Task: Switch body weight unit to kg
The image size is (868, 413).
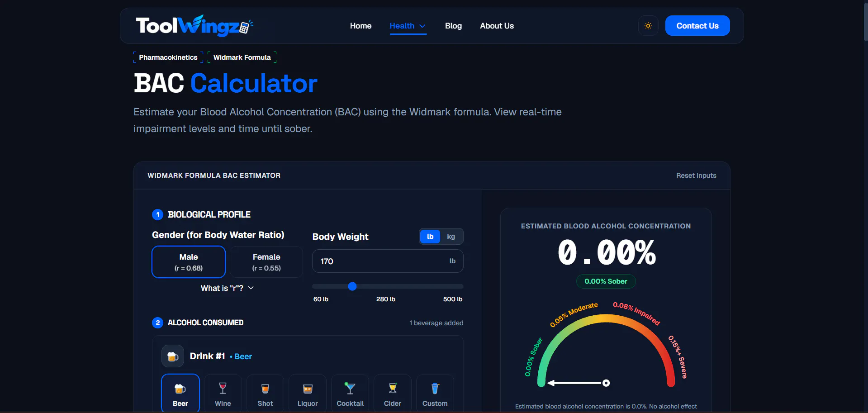Action: point(451,237)
